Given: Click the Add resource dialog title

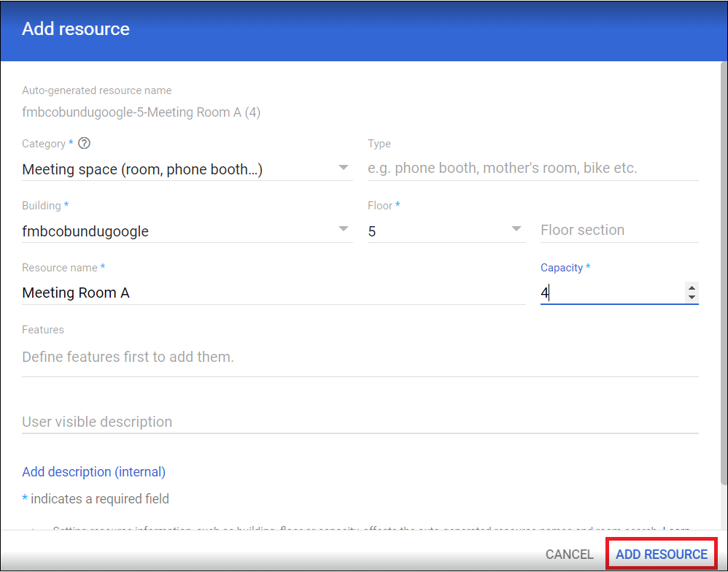Looking at the screenshot, I should click(76, 28).
